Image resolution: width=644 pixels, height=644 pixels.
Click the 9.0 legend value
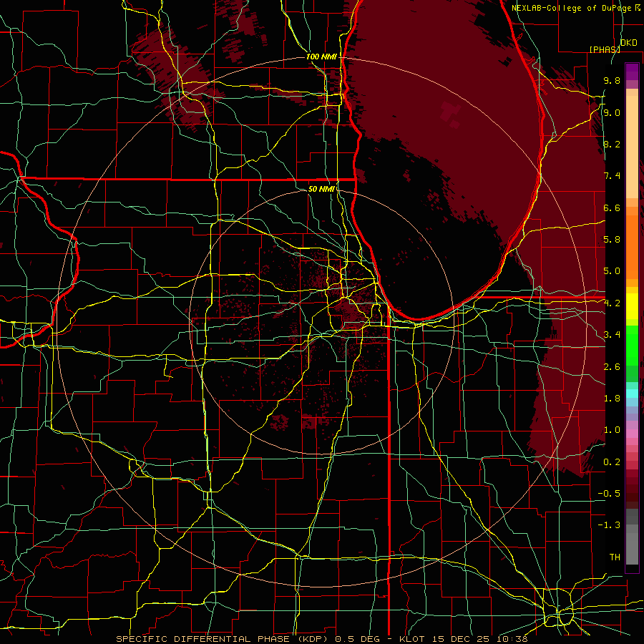[612, 113]
